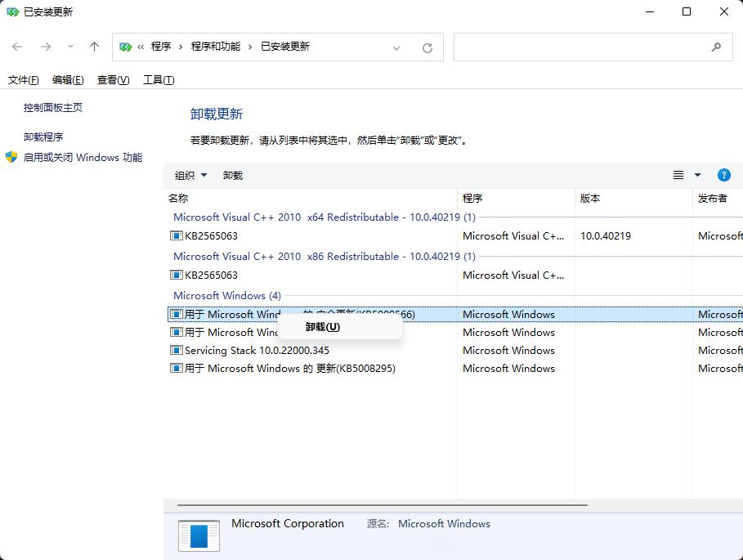Image resolution: width=743 pixels, height=560 pixels.
Task: Click the shield icon beside Windows features link
Action: (x=11, y=157)
